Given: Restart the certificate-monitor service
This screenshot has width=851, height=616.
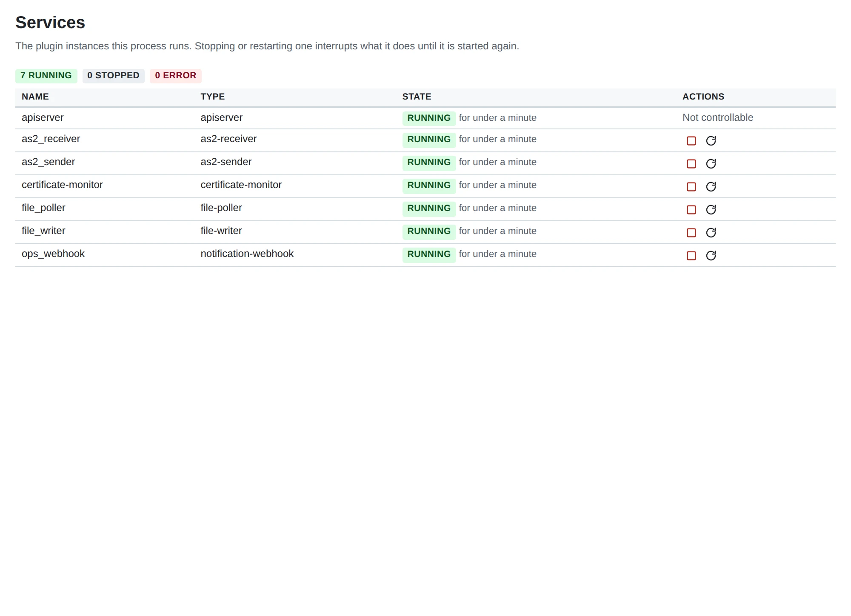Looking at the screenshot, I should tap(711, 187).
